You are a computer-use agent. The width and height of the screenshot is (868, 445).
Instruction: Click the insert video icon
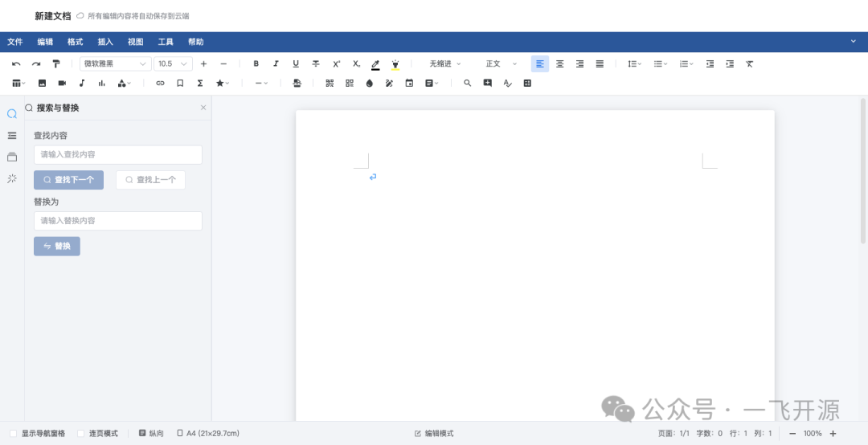pos(62,84)
